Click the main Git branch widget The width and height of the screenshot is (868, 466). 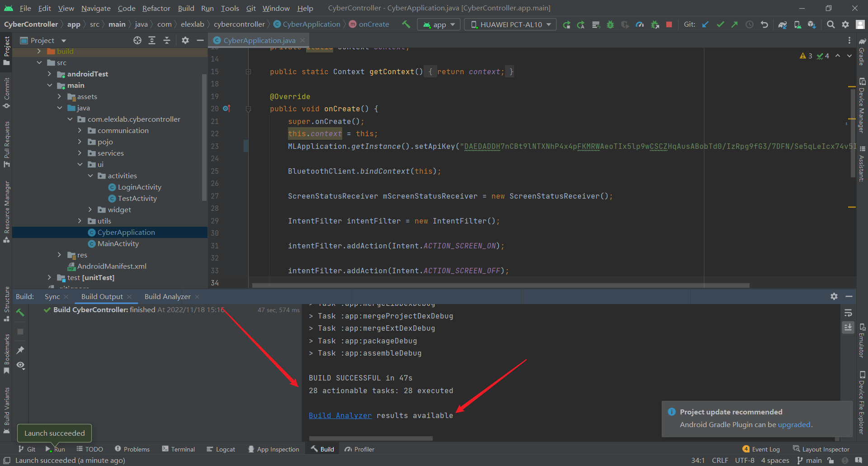click(x=809, y=460)
